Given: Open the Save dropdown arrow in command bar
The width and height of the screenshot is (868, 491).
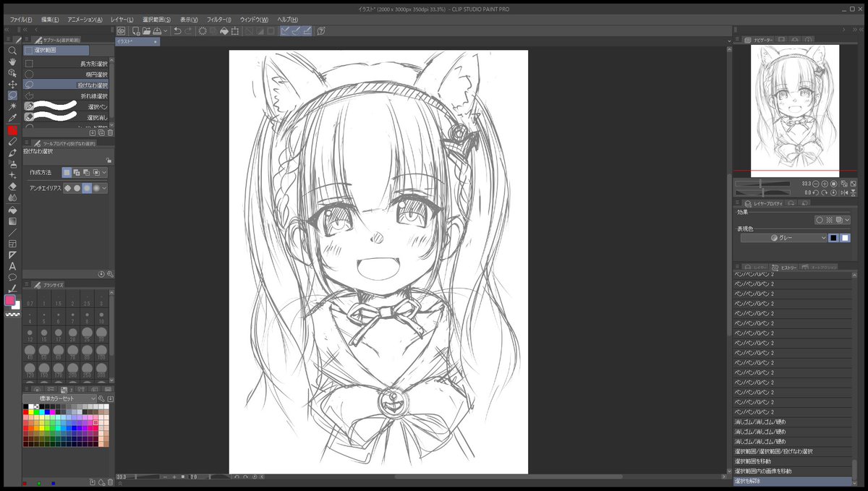Looking at the screenshot, I should tap(166, 31).
